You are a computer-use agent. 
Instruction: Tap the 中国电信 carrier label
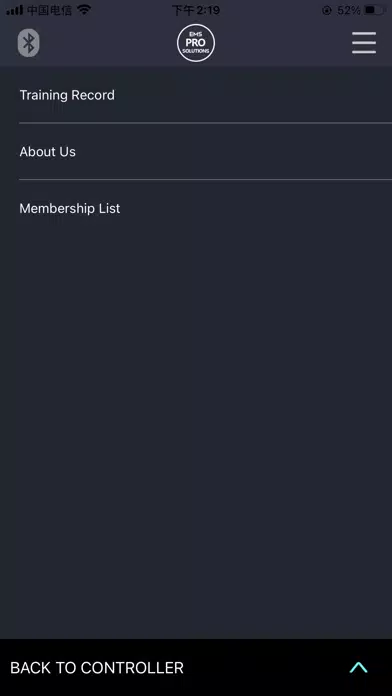tap(49, 10)
